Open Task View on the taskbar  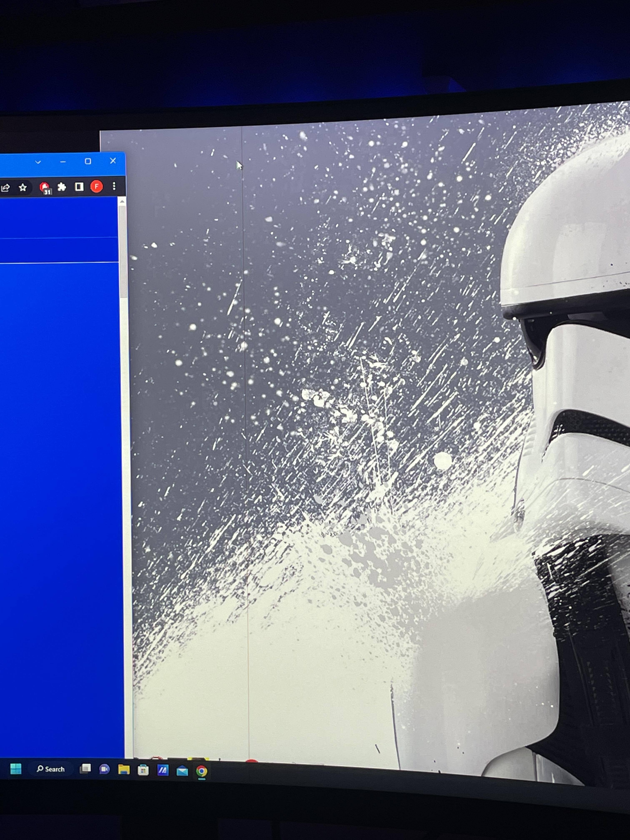coord(85,769)
